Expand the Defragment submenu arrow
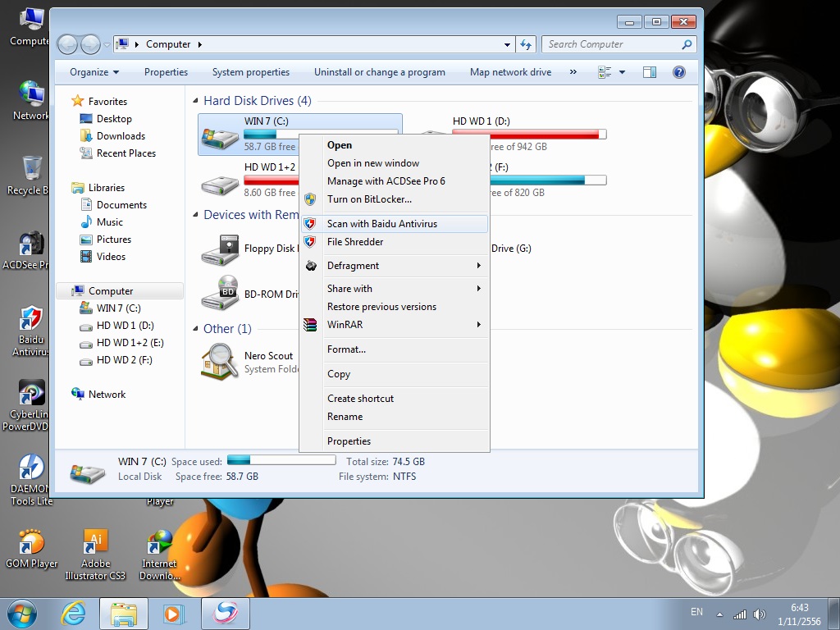Screen dimensions: 840x630 (479, 266)
